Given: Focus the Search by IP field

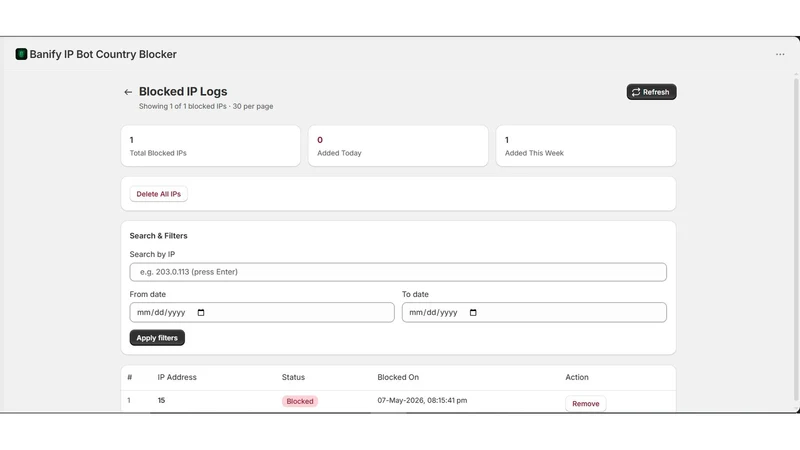Looking at the screenshot, I should point(398,272).
